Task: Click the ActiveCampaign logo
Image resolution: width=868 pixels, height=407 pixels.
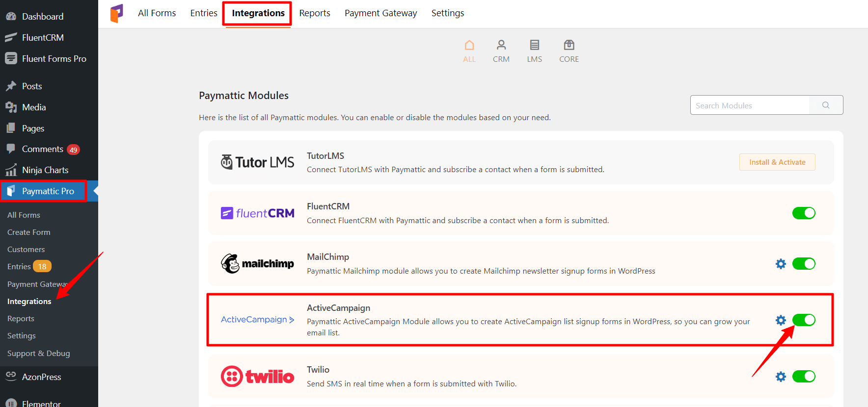Action: point(257,320)
